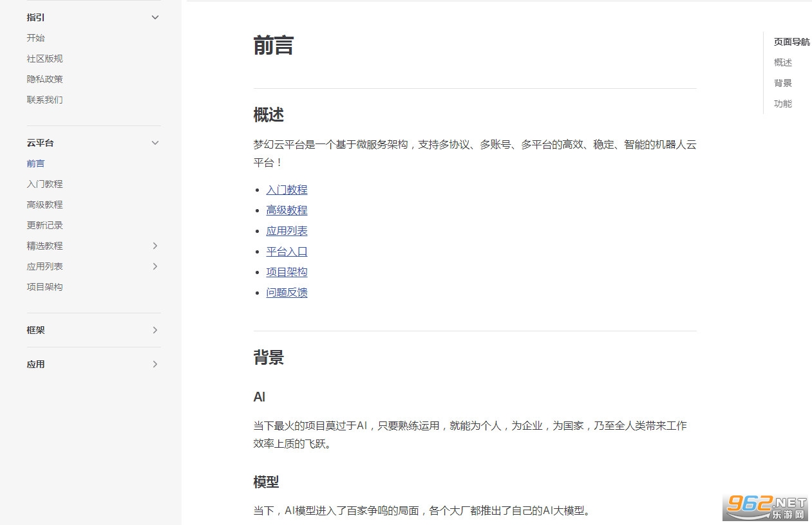The width and height of the screenshot is (812, 525).
Task: Open 联系我们 in the sidebar
Action: tap(45, 100)
